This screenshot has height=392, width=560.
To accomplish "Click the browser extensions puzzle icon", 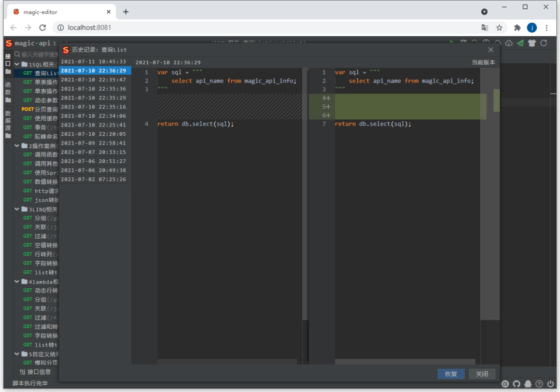I will tap(517, 27).
